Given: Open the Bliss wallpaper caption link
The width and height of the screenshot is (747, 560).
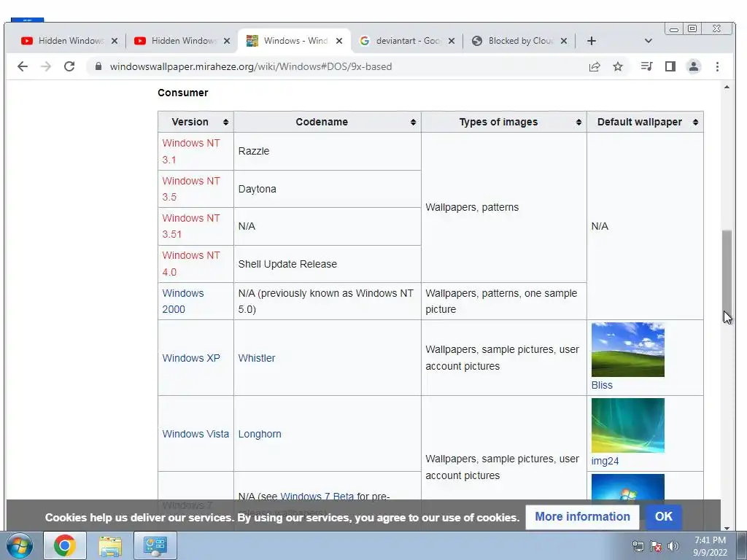Looking at the screenshot, I should point(602,385).
